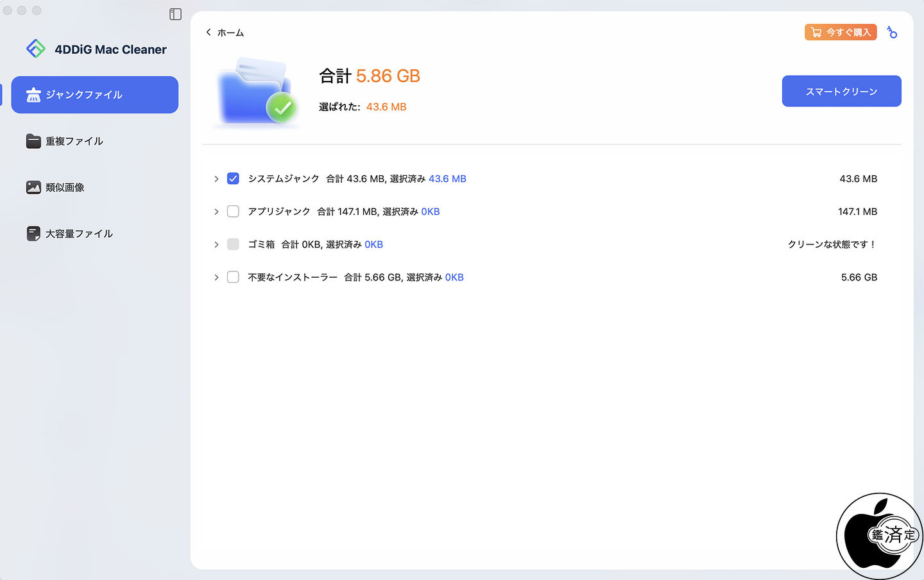This screenshot has height=580, width=924.
Task: Uncheck the システムジャンク checkbox
Action: tap(233, 178)
